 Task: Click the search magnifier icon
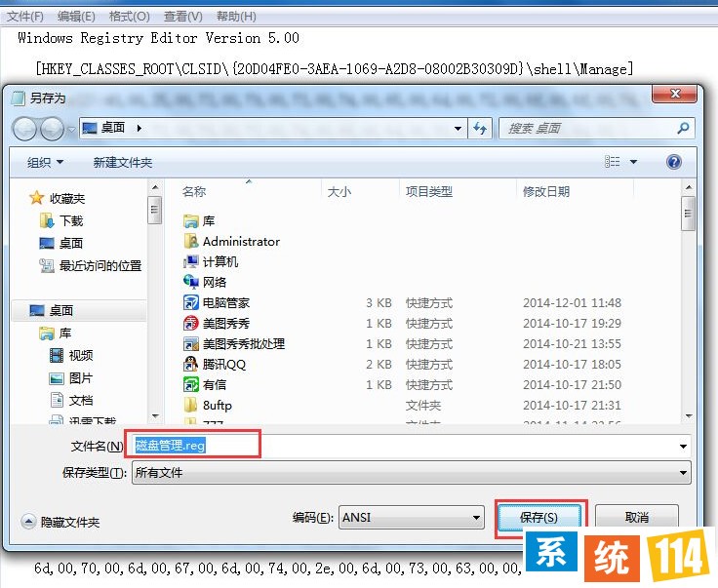[683, 128]
